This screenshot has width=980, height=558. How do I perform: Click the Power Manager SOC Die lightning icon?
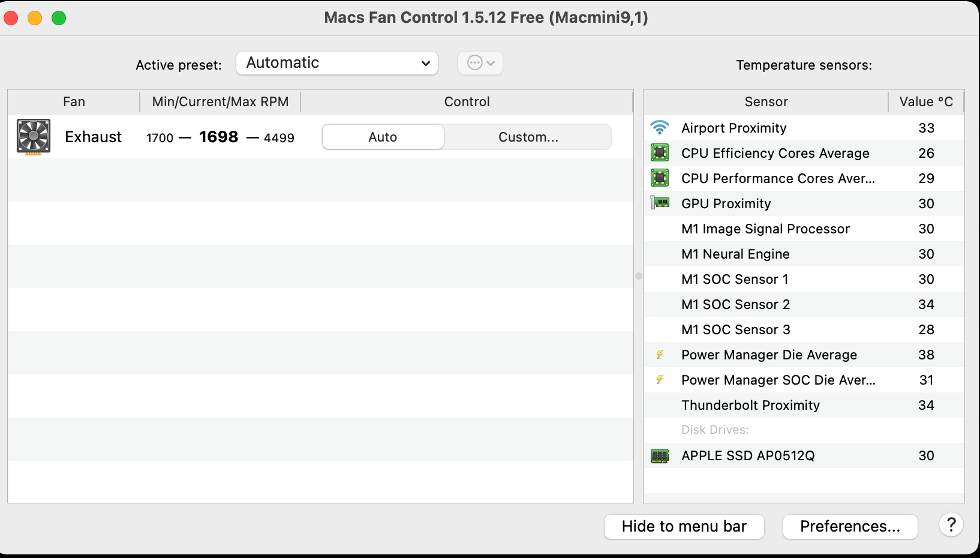click(x=660, y=380)
